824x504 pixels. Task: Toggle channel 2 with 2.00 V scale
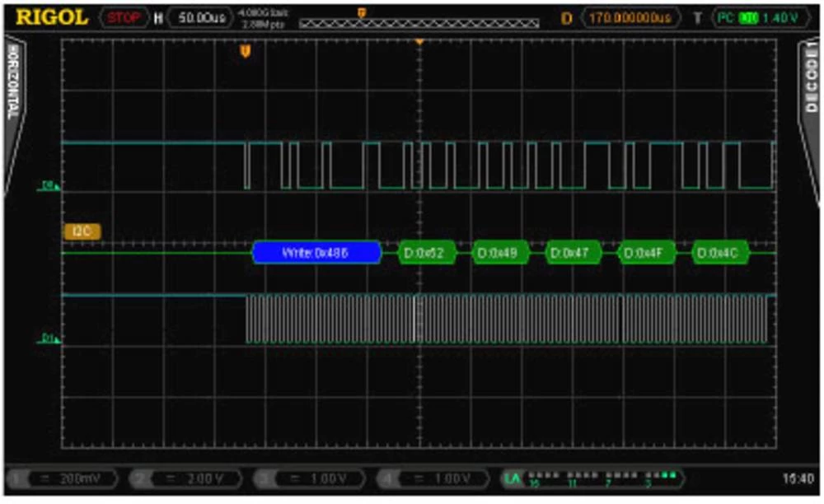[x=186, y=478]
